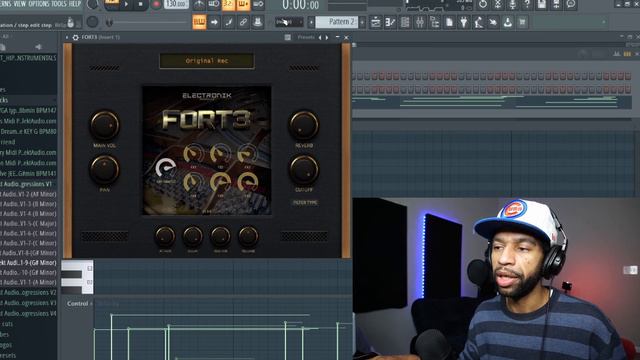Click the link chain icon in toolbar
Screen dimensions: 640x360
[243, 22]
